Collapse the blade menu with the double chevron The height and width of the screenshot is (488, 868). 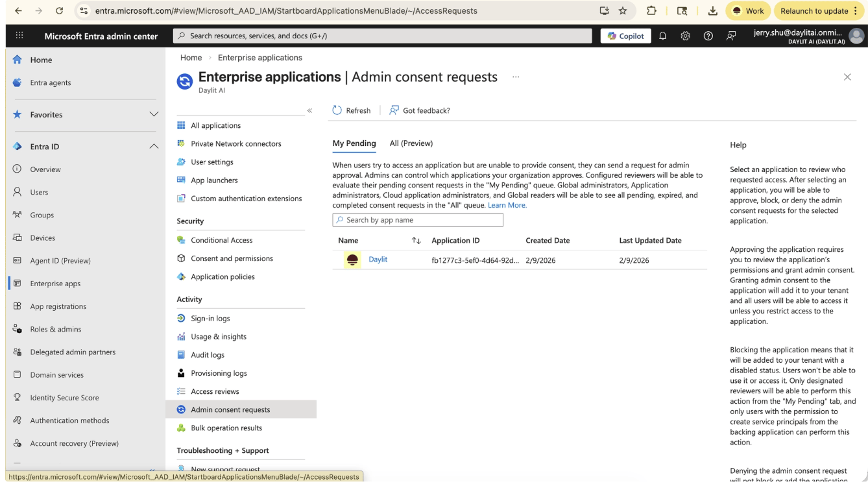309,110
